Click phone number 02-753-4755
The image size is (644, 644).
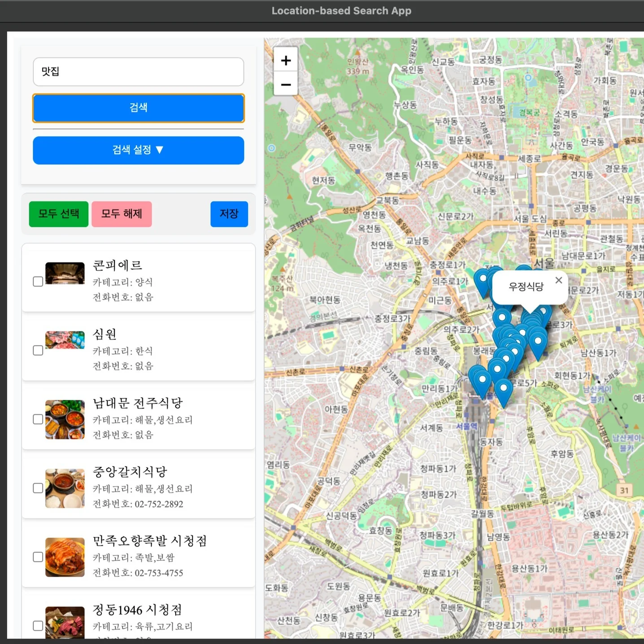coord(159,573)
